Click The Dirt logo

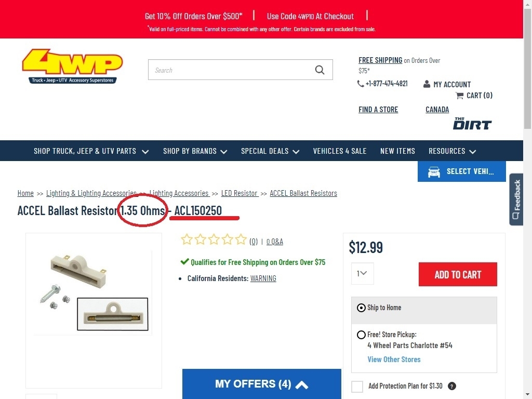(x=472, y=124)
